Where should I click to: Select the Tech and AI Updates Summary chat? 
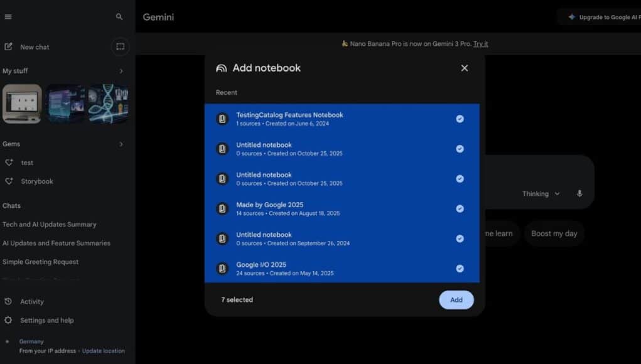pyautogui.click(x=48, y=224)
